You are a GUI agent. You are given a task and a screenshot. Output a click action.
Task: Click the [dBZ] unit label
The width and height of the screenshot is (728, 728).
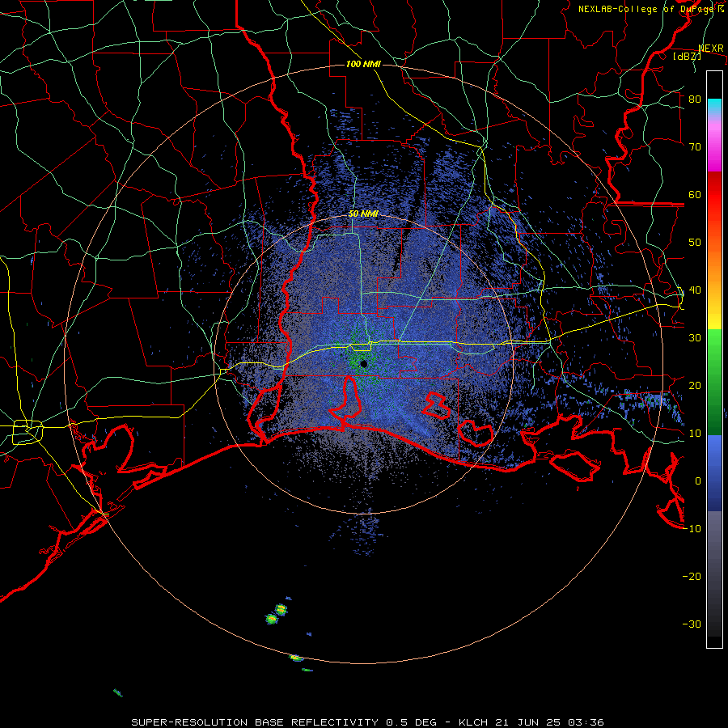(x=687, y=56)
